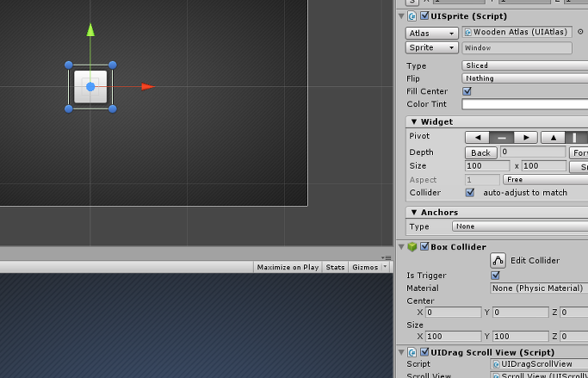Click the red X-axis arrow gizmo
The image size is (588, 378).
click(148, 87)
